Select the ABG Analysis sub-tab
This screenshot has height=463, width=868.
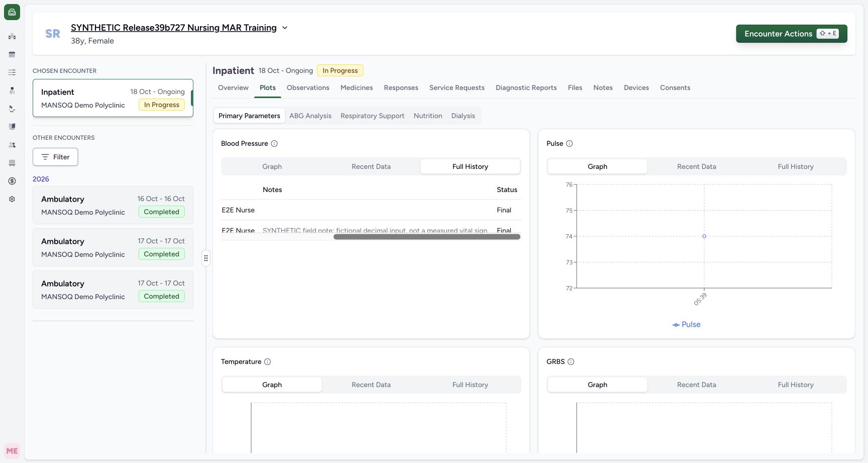(x=310, y=116)
